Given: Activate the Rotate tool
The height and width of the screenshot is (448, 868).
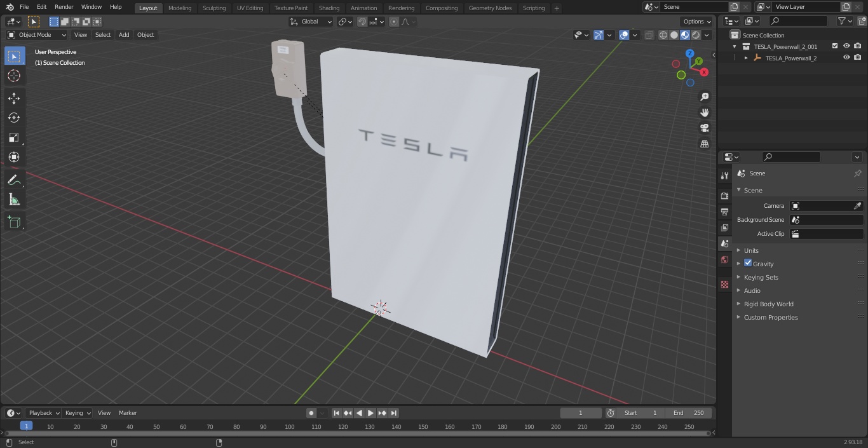Looking at the screenshot, I should [x=14, y=118].
